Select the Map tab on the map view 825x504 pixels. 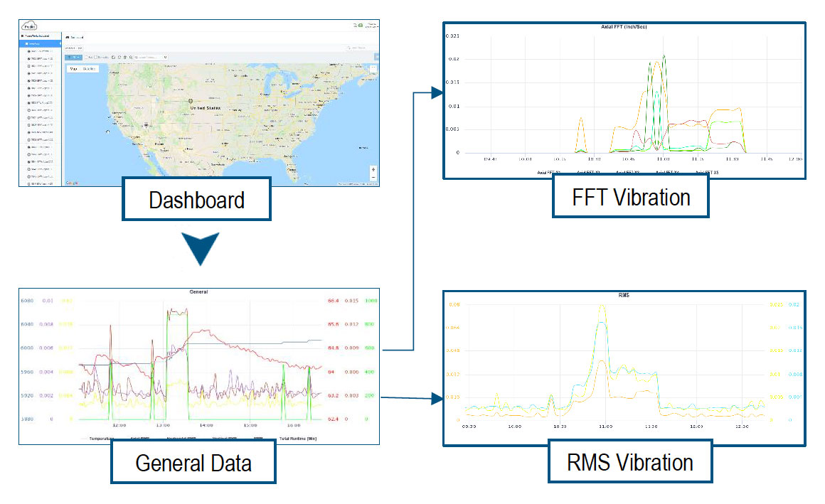(x=73, y=68)
